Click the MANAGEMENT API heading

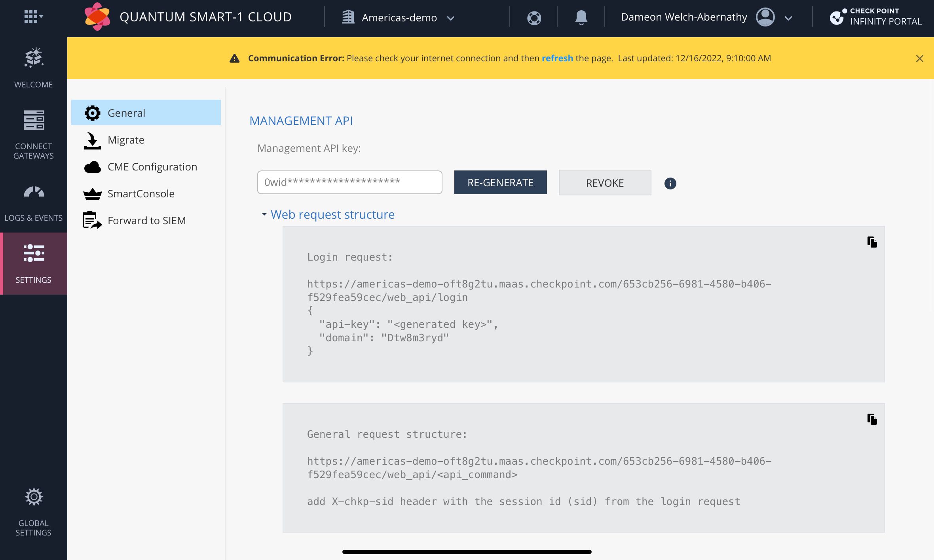[x=301, y=121]
